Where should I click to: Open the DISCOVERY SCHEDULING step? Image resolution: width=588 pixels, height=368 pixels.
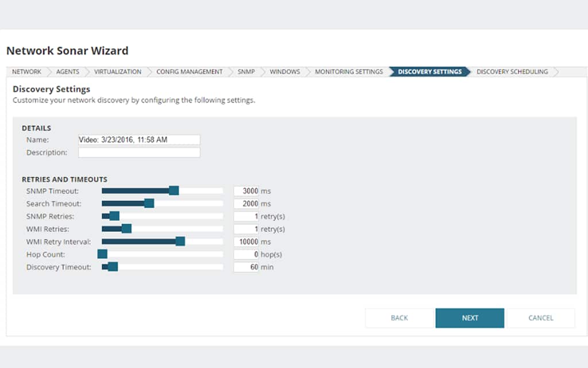[513, 71]
